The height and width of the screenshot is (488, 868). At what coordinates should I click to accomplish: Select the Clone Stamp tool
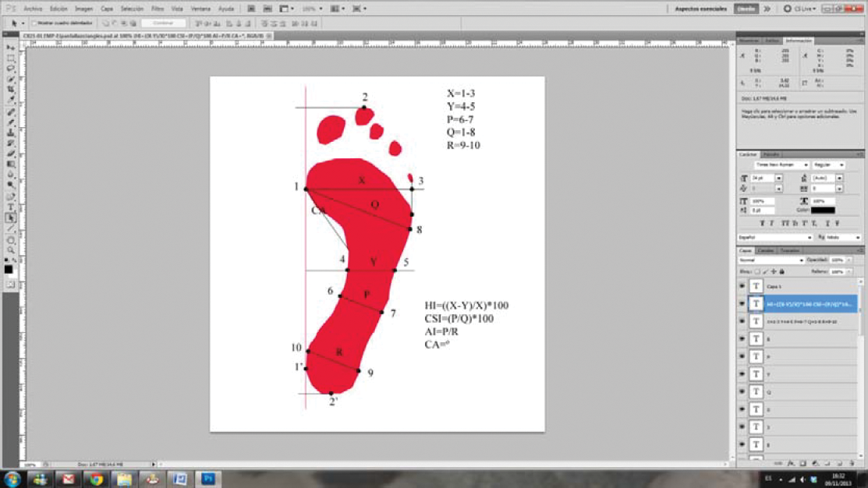point(10,133)
